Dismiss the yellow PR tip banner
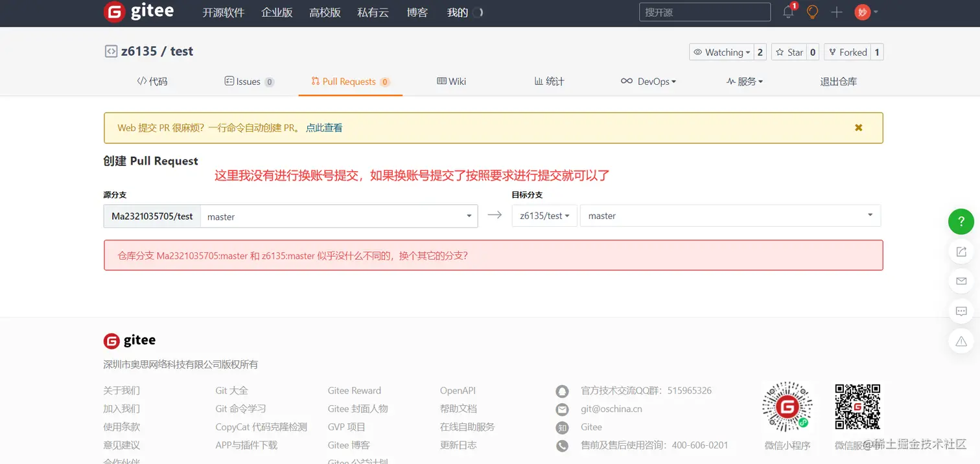Image resolution: width=980 pixels, height=464 pixels. (859, 128)
